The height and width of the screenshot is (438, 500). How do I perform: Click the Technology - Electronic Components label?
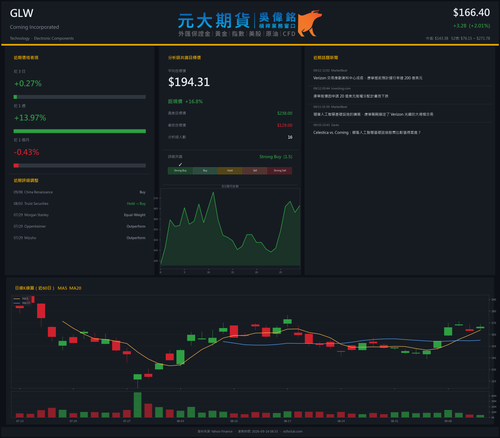point(42,38)
